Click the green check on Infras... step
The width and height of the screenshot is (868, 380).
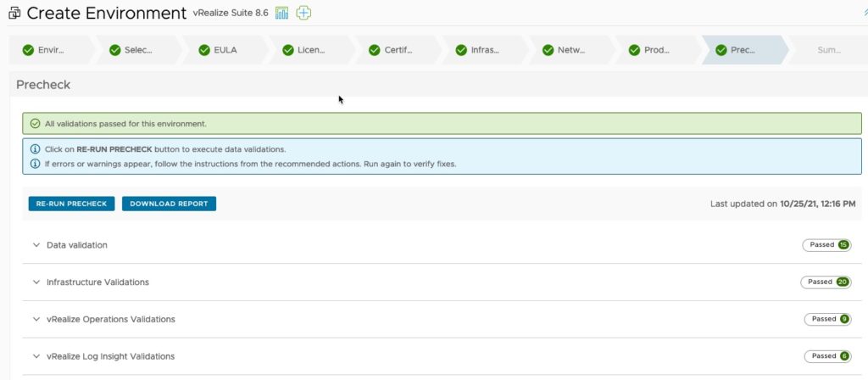coord(461,50)
